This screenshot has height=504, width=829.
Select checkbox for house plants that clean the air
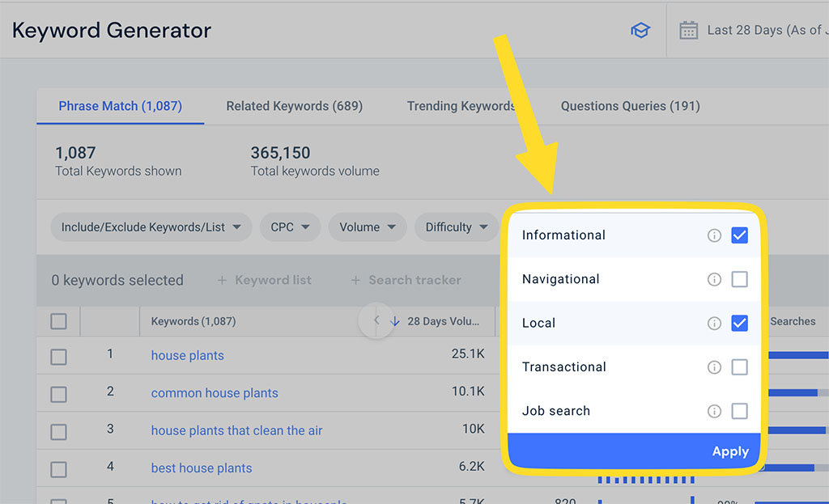[58, 432]
